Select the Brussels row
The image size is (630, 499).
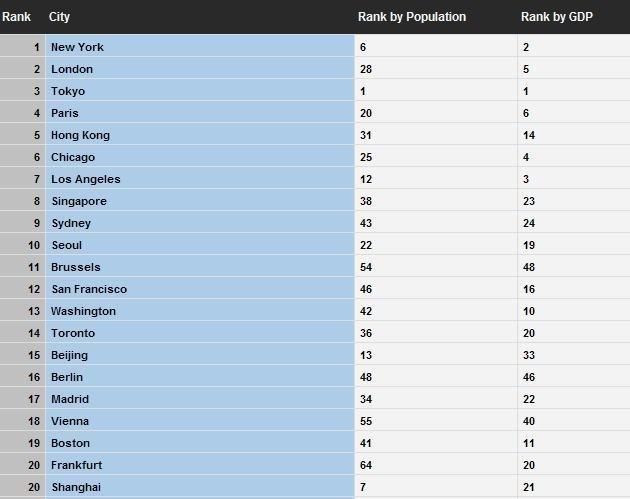coord(315,266)
